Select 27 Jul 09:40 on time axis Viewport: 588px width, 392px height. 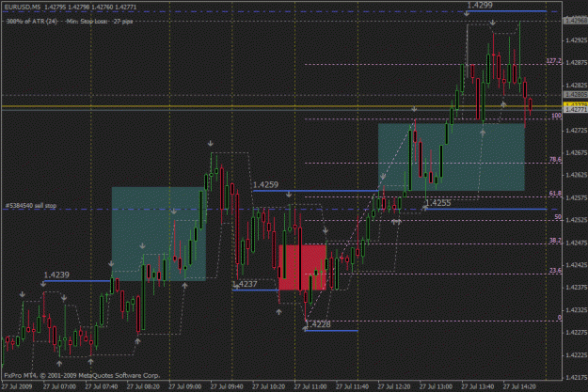point(227,386)
